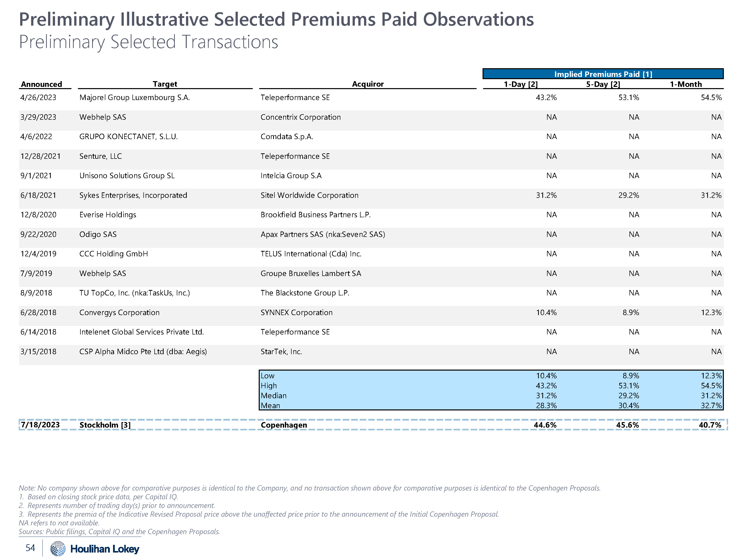Select the Convergys Corporation entry
747x560 pixels.
tap(119, 313)
